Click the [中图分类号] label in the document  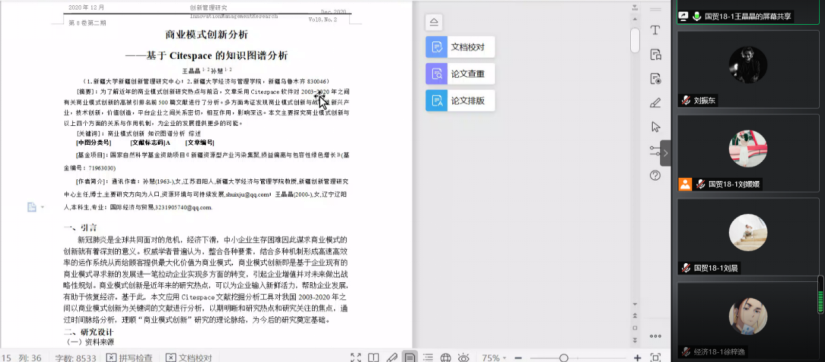pos(94,143)
